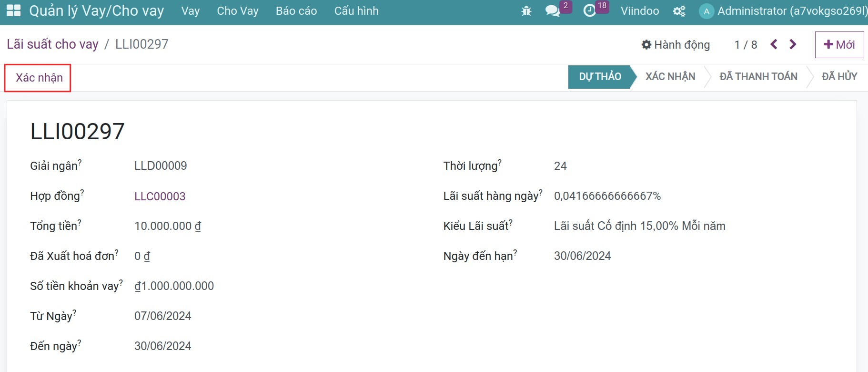Click the Administrator avatar icon
The width and height of the screenshot is (868, 372).
706,11
